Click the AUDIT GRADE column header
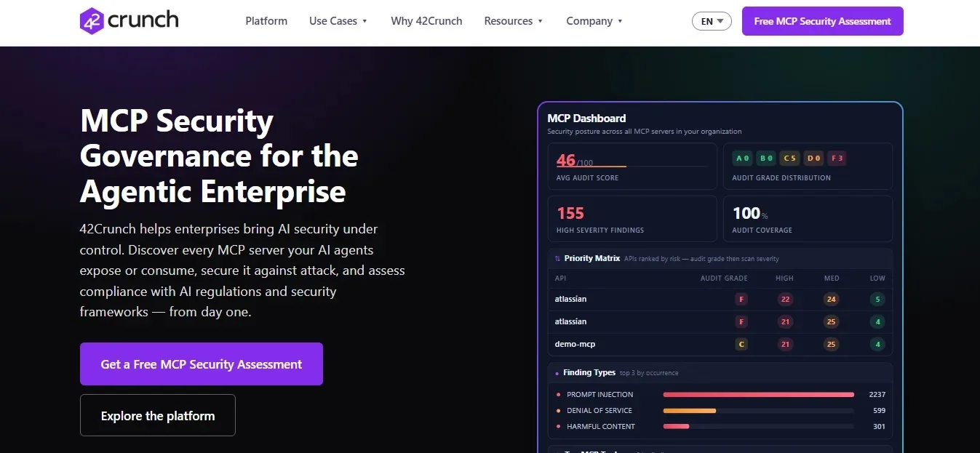Image resolution: width=980 pixels, height=453 pixels. click(x=724, y=278)
